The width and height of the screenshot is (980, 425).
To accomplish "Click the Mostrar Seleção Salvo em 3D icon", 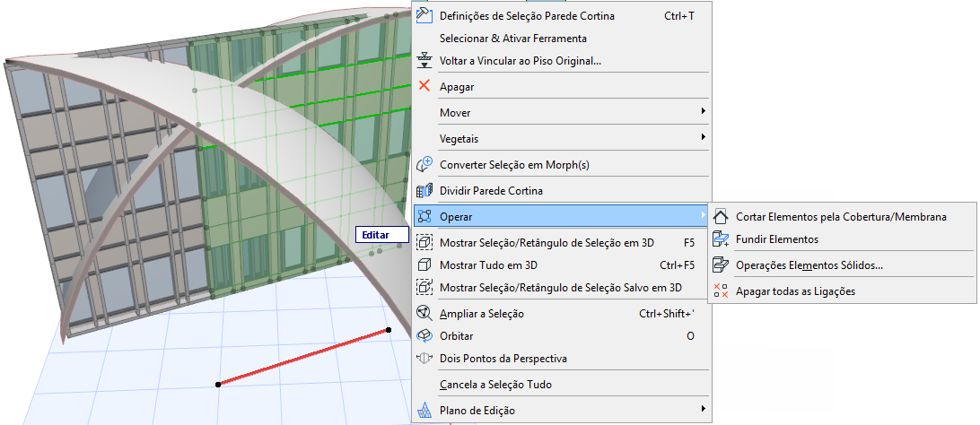I will click(x=424, y=287).
